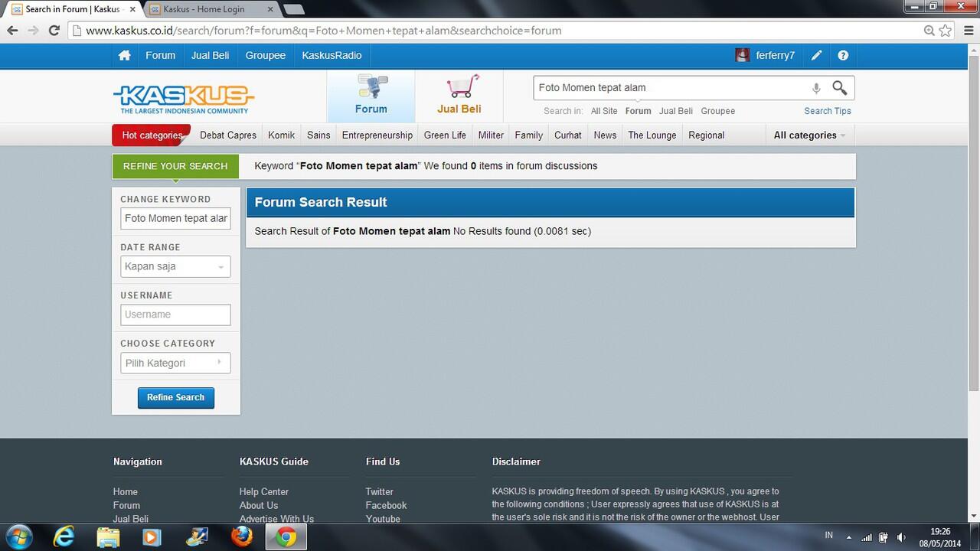980x551 pixels.
Task: Click the pencil compose icon in top bar
Action: [817, 56]
